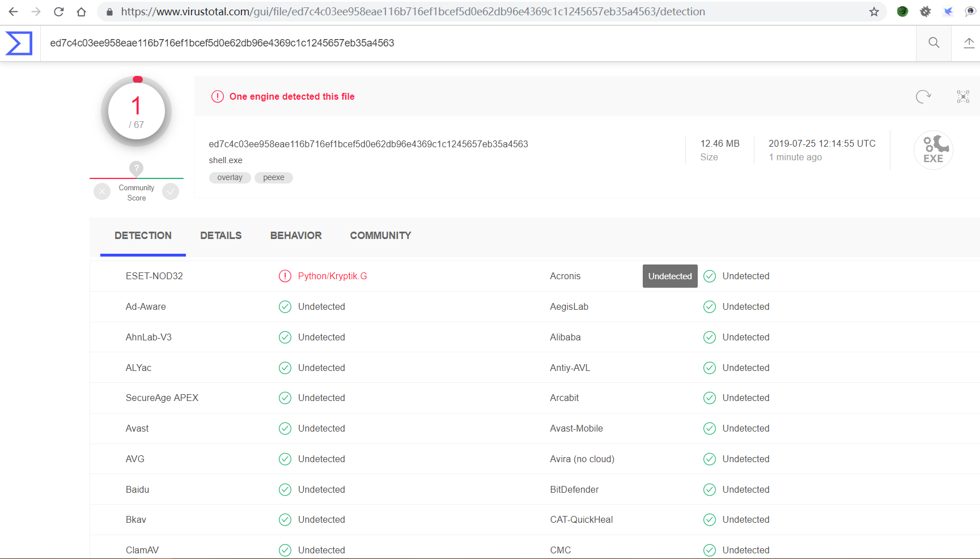Click the SecureAge APEX engine name
The image size is (980, 559).
pyautogui.click(x=162, y=398)
